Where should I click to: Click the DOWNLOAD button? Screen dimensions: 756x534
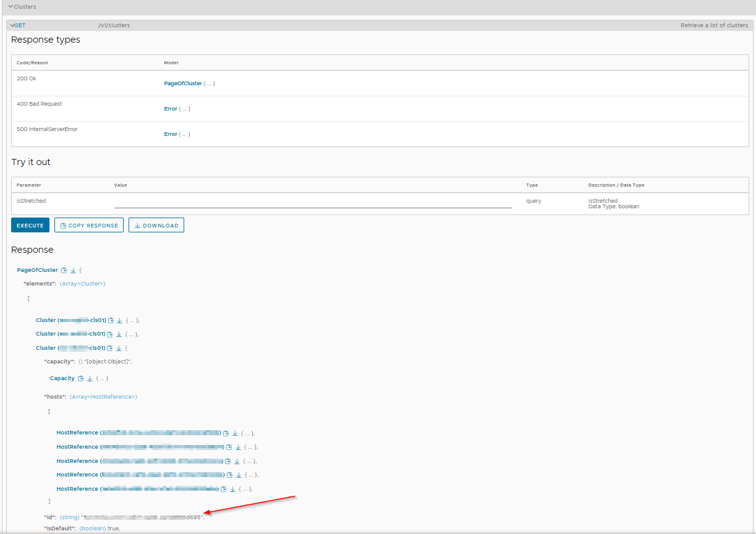pos(156,226)
